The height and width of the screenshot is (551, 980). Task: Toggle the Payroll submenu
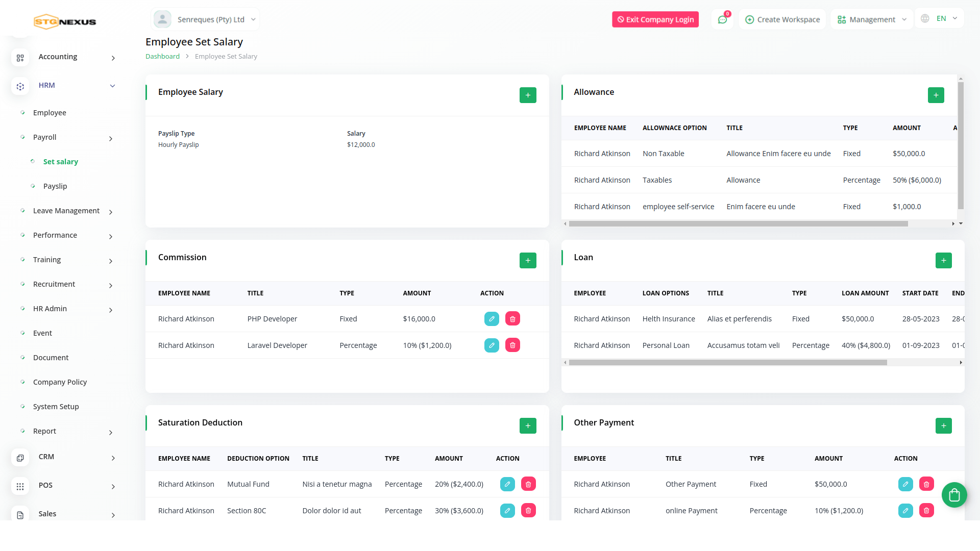111,138
